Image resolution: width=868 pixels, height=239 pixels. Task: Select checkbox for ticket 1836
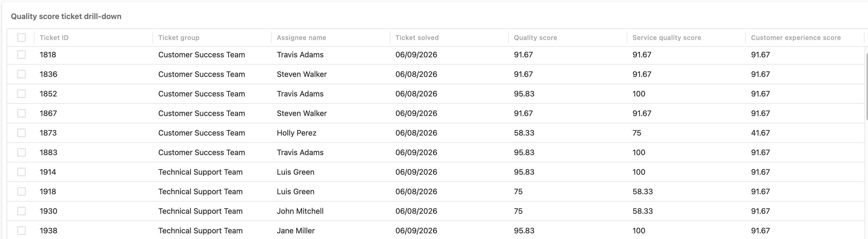[x=21, y=74]
